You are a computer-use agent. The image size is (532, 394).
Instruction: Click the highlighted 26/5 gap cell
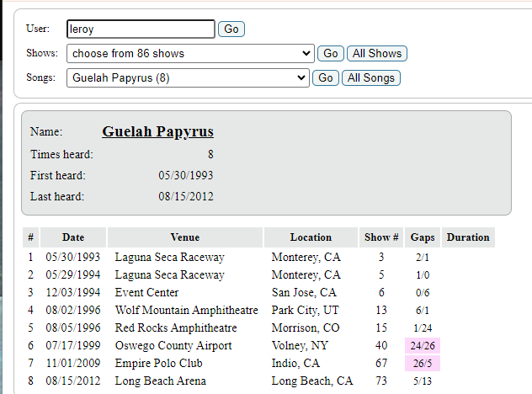(422, 364)
